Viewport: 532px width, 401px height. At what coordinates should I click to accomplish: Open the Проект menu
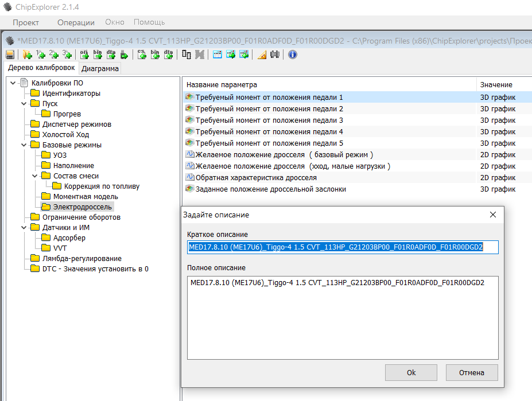coord(26,22)
